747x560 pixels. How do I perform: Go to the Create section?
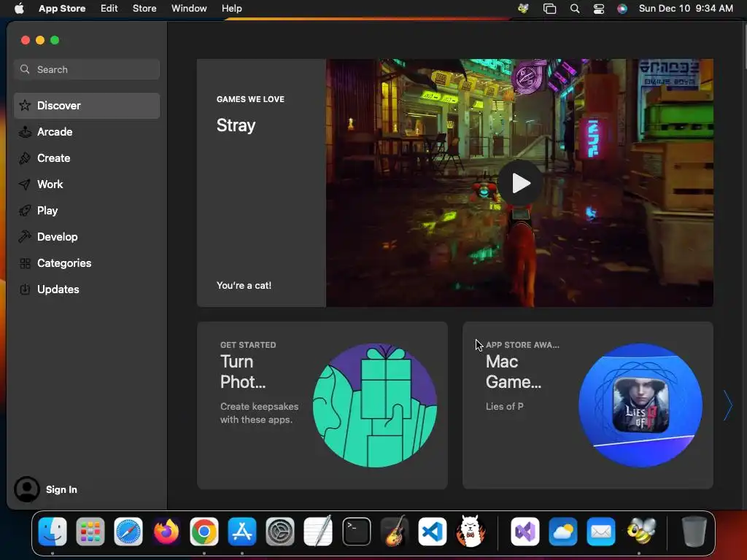(x=87, y=158)
